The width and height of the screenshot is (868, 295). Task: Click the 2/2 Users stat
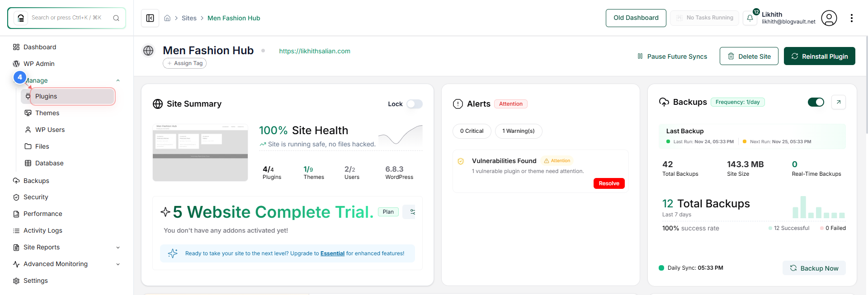pyautogui.click(x=352, y=173)
